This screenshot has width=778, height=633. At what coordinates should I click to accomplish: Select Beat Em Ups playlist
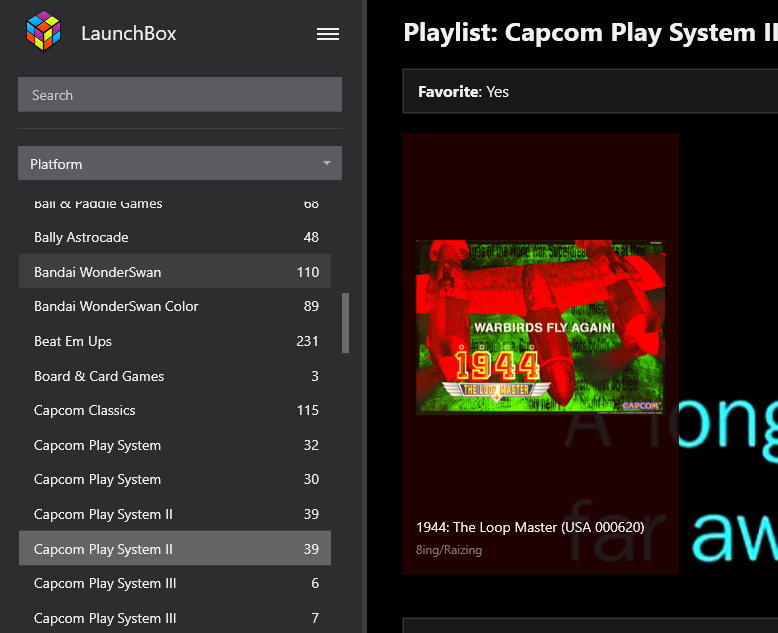(x=175, y=341)
